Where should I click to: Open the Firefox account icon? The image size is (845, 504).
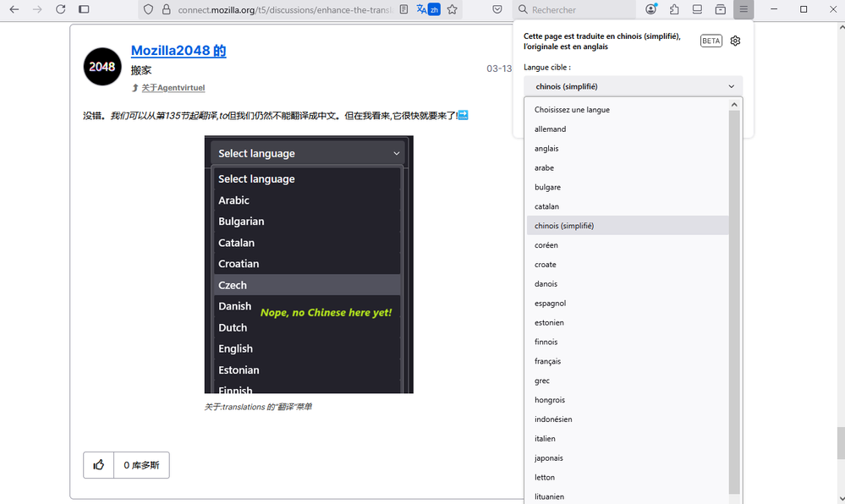coord(651,9)
